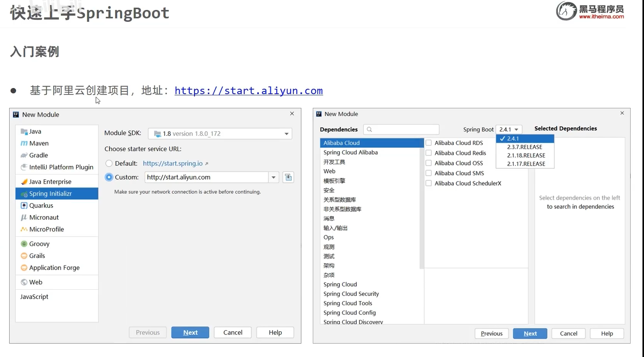Select Spring Cloud Config category
This screenshot has height=357, width=644.
pos(370,313)
